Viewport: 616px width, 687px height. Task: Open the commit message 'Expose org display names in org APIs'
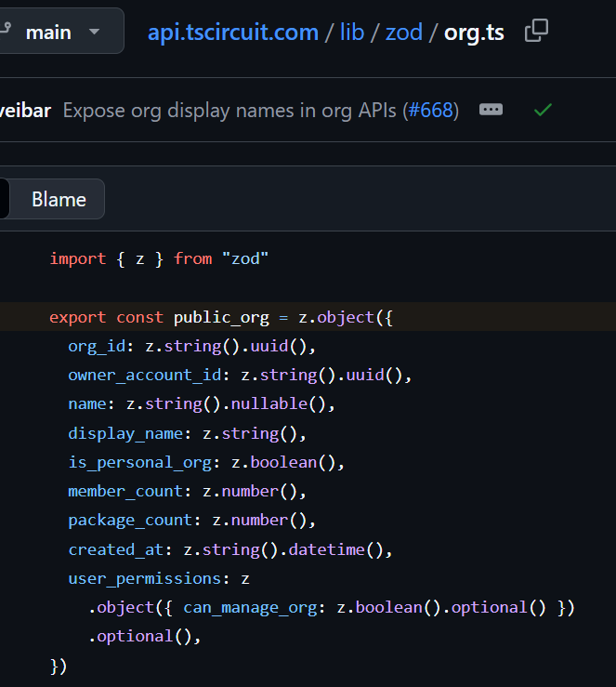pos(229,111)
